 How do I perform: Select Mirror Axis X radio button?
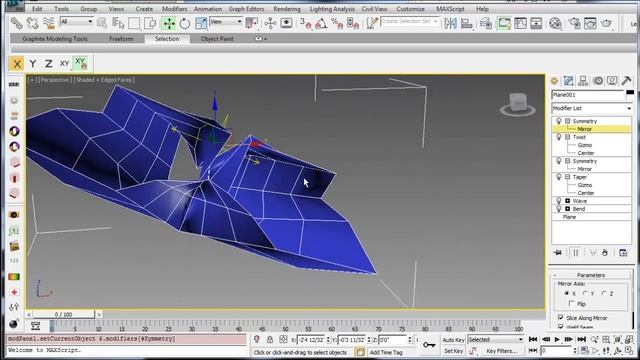pyautogui.click(x=567, y=293)
